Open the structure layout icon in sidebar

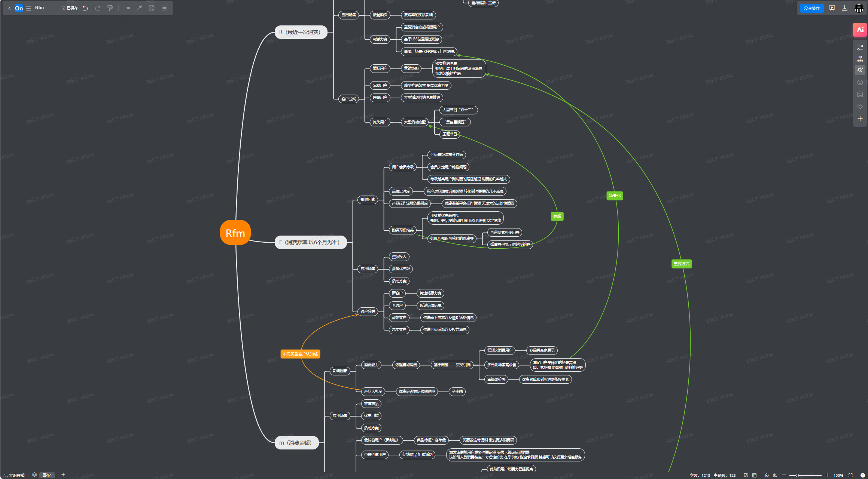point(860,59)
